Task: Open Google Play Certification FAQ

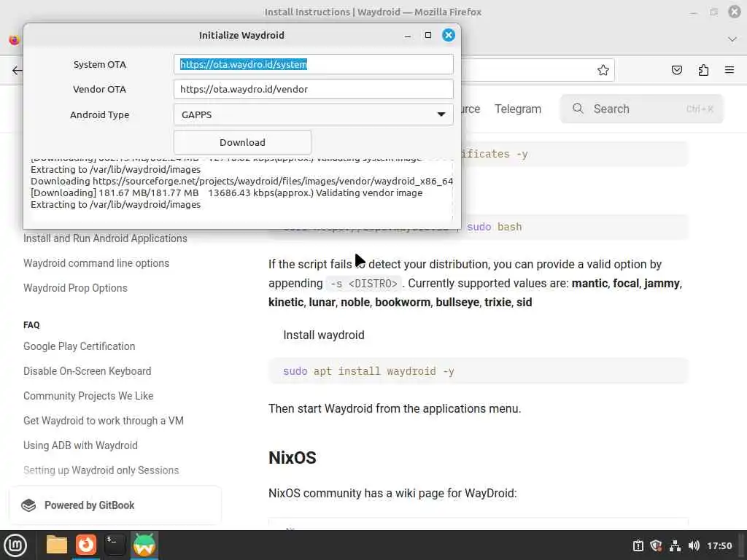Action: pos(79,346)
